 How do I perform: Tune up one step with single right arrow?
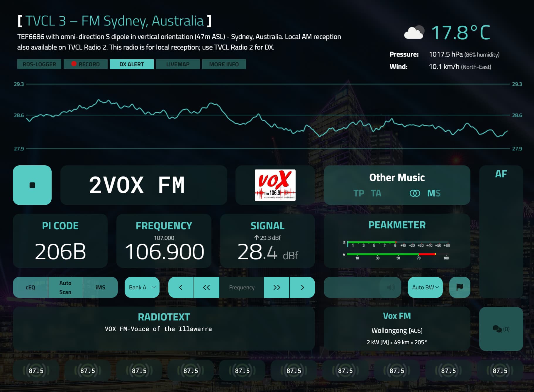click(302, 287)
